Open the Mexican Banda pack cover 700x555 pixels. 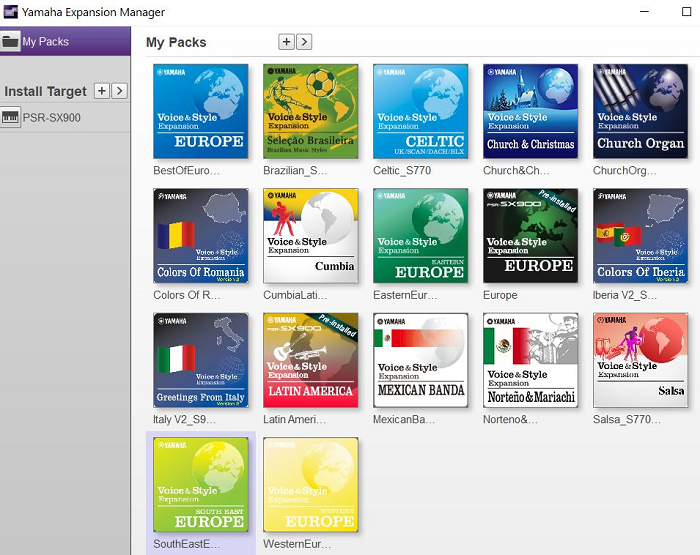point(421,360)
